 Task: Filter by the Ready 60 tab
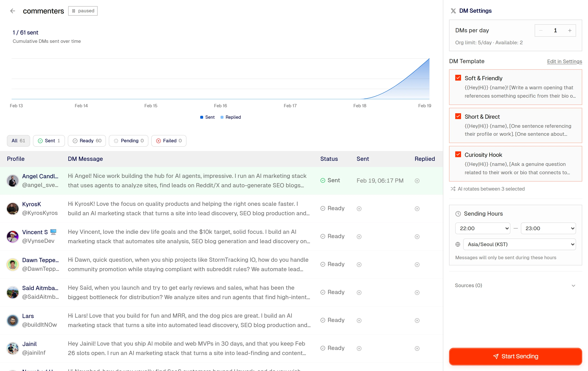click(x=87, y=140)
